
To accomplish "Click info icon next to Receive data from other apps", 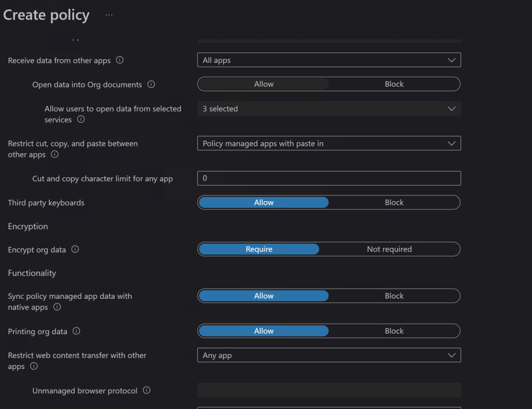I will [x=120, y=60].
